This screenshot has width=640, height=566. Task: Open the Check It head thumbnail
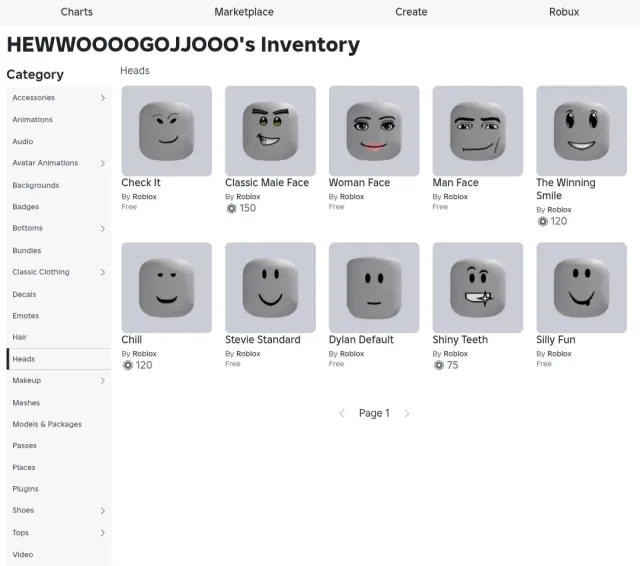pos(167,131)
